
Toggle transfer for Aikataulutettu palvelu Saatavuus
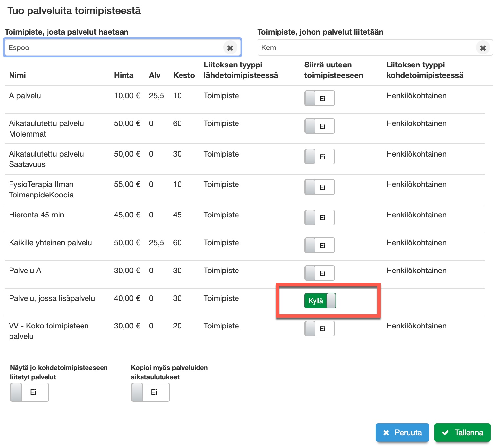(319, 157)
